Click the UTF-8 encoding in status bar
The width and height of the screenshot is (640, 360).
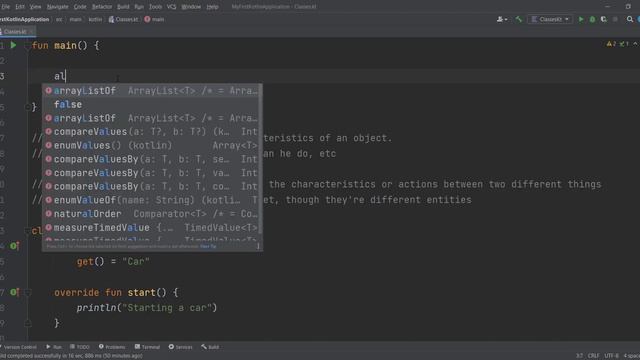click(611, 356)
